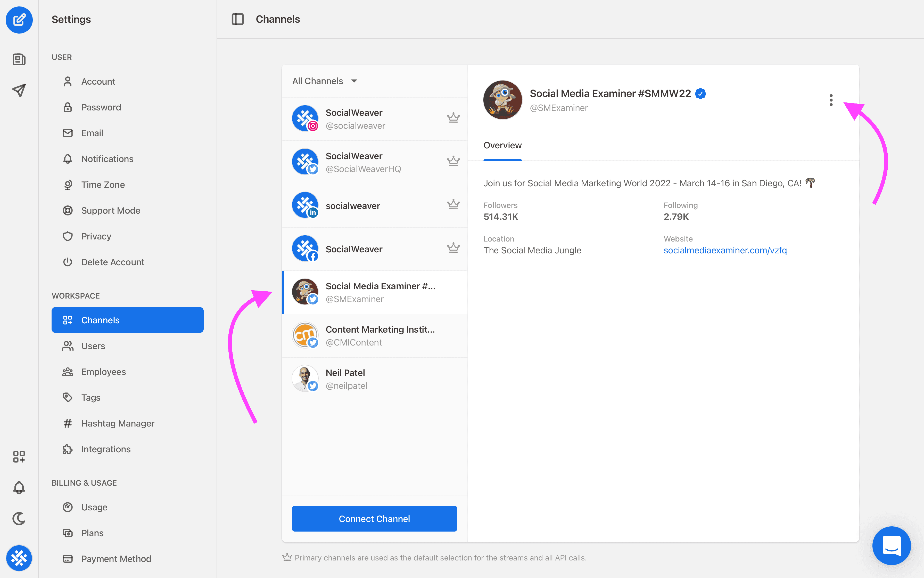Toggle dark mode moon icon
Image resolution: width=924 pixels, height=578 pixels.
[19, 518]
